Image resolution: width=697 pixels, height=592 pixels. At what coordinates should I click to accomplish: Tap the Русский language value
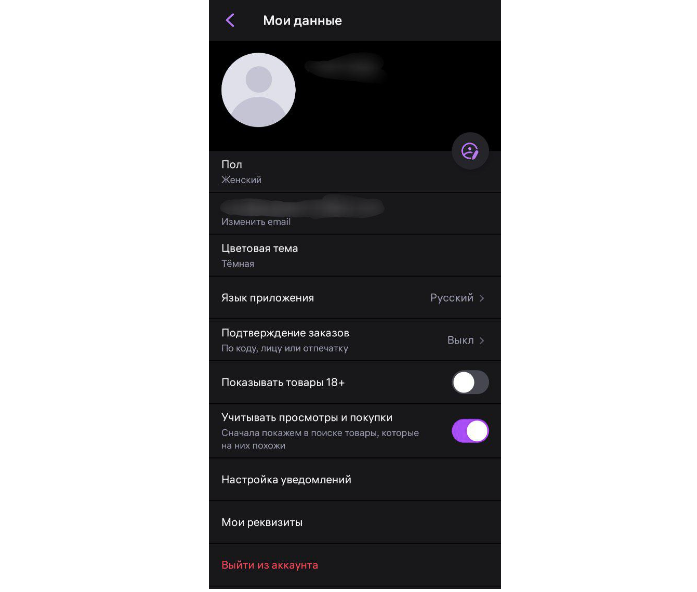click(x=452, y=298)
